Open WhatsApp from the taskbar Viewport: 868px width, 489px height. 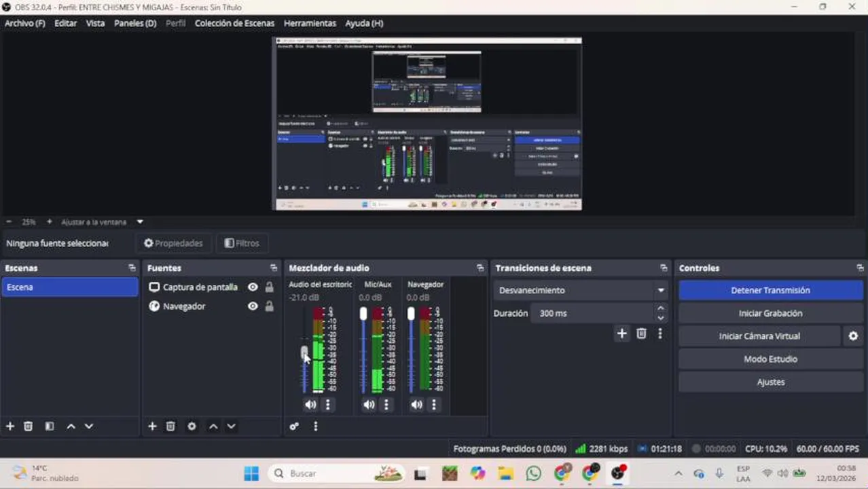pyautogui.click(x=534, y=473)
